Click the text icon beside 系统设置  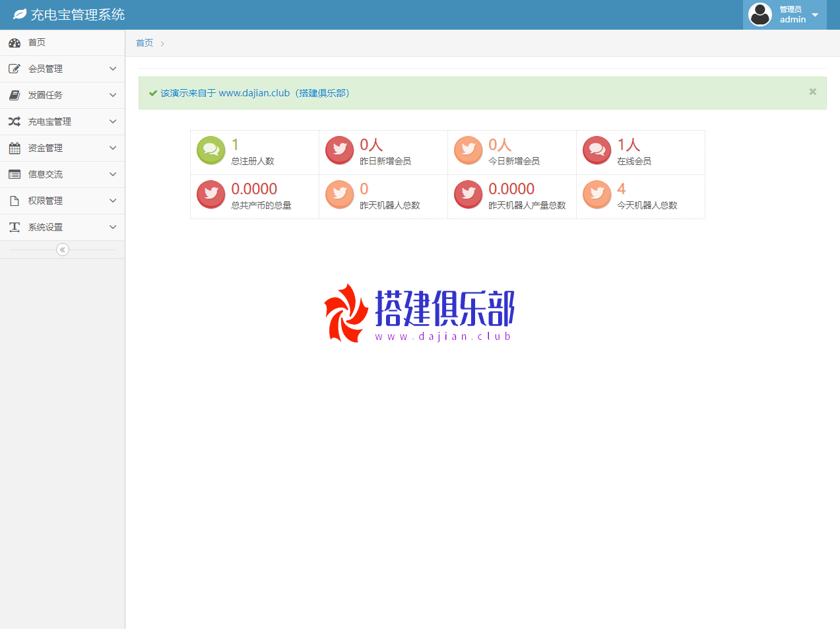click(x=15, y=227)
